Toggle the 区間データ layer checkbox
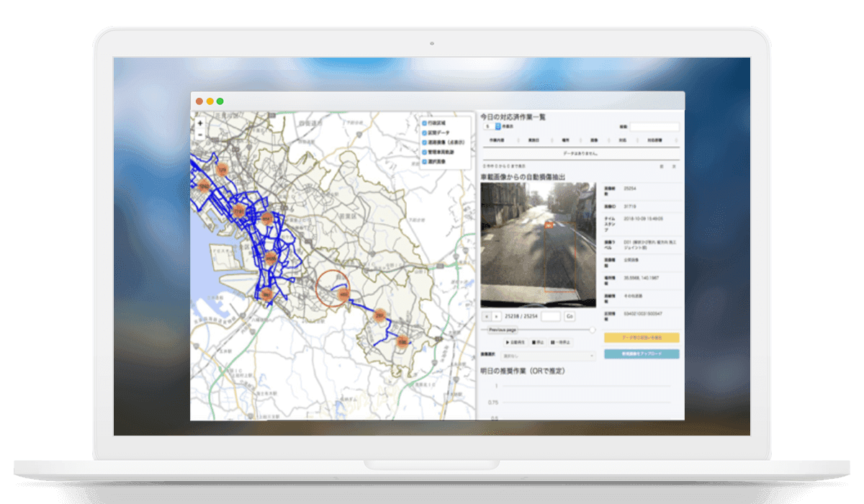Image resolution: width=864 pixels, height=504 pixels. (424, 132)
